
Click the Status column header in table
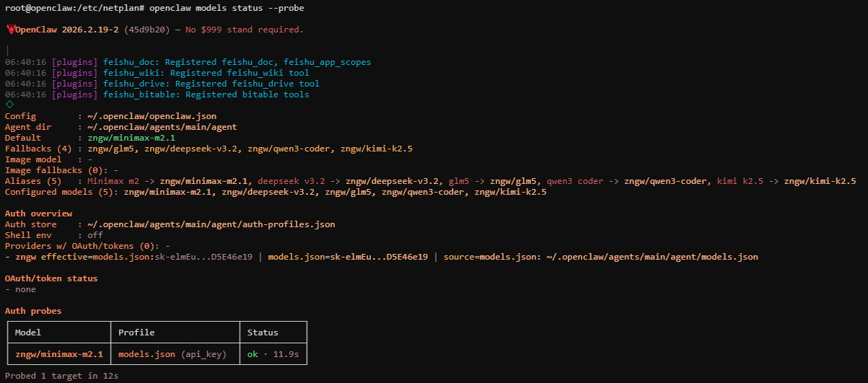point(263,333)
